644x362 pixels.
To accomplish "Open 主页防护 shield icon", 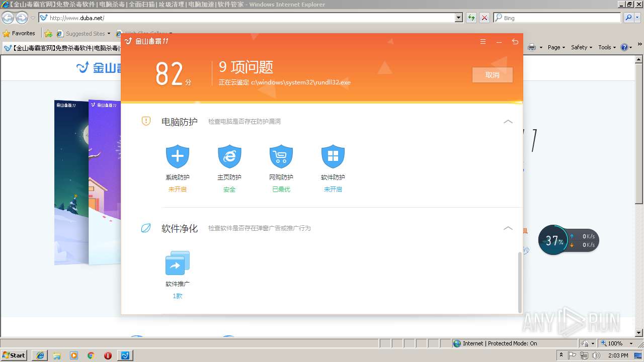I will pyautogui.click(x=229, y=157).
